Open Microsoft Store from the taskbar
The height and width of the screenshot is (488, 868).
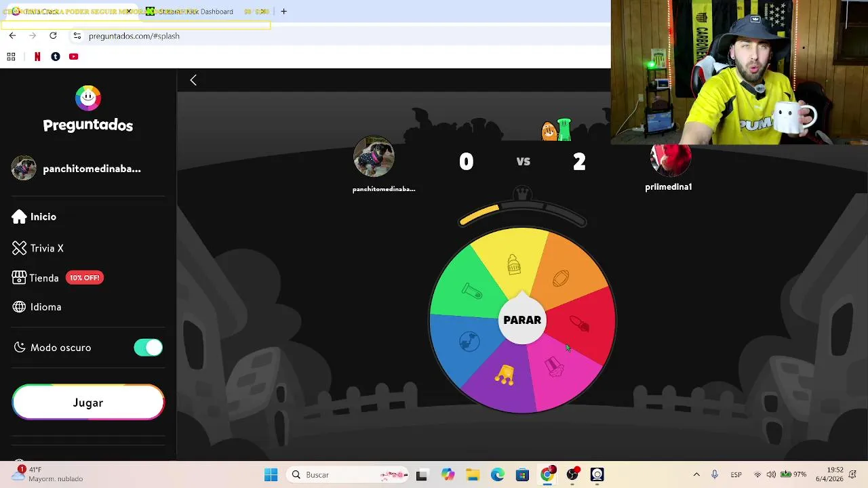(522, 475)
